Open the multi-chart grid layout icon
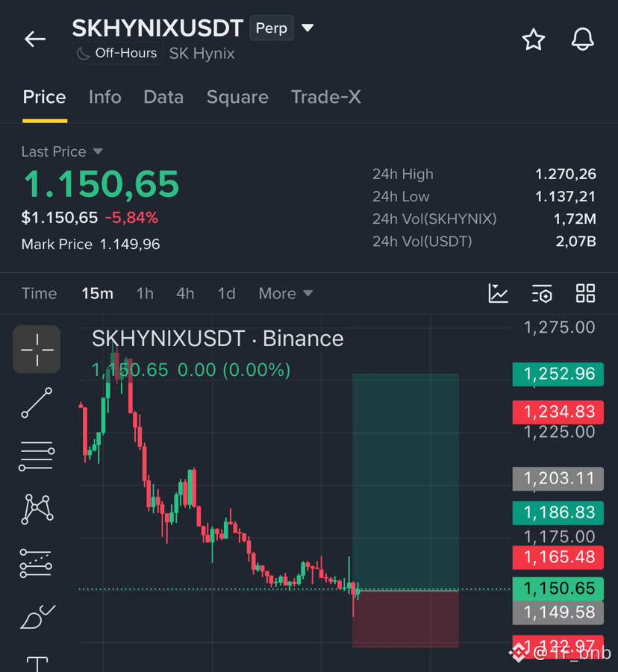 (585, 294)
